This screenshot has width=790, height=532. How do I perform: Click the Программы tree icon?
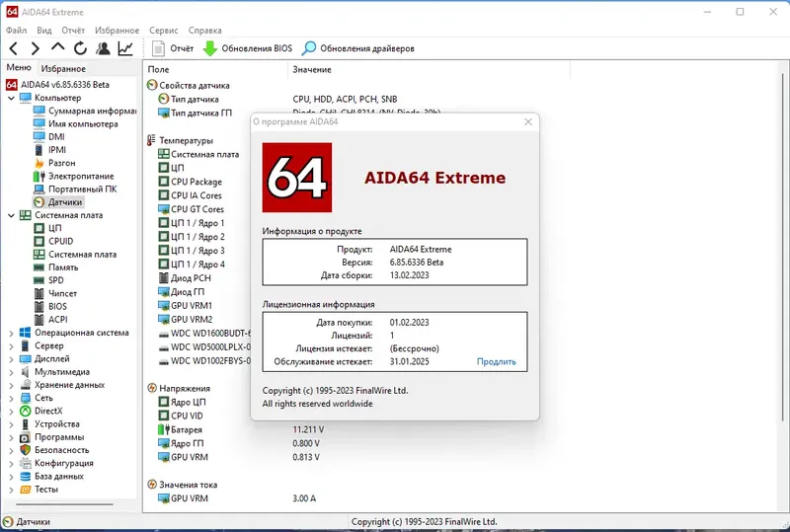[26, 437]
